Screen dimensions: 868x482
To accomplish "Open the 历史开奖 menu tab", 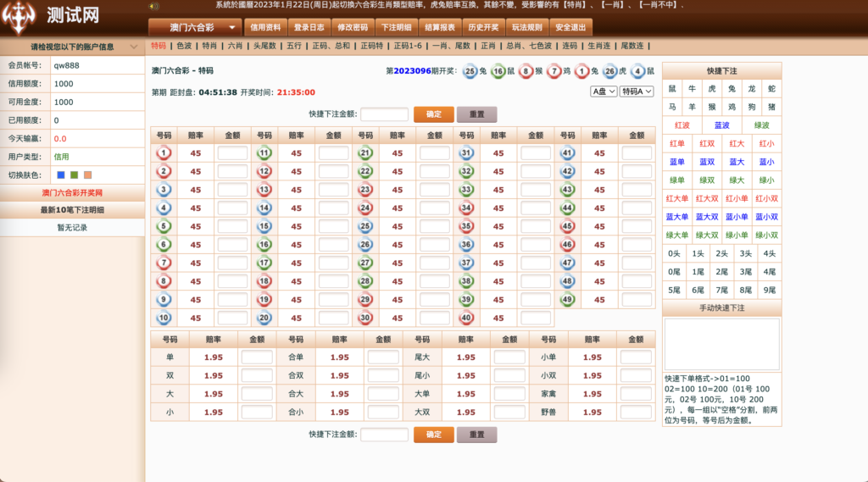I will tap(484, 27).
